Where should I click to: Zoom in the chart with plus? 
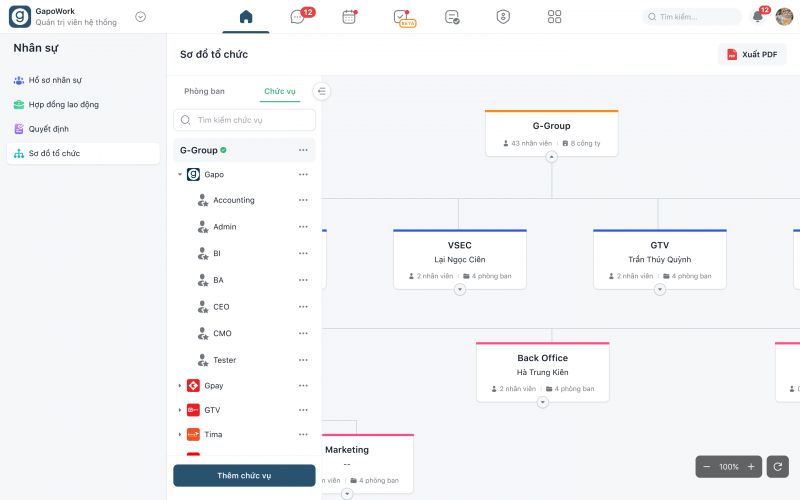tap(751, 466)
